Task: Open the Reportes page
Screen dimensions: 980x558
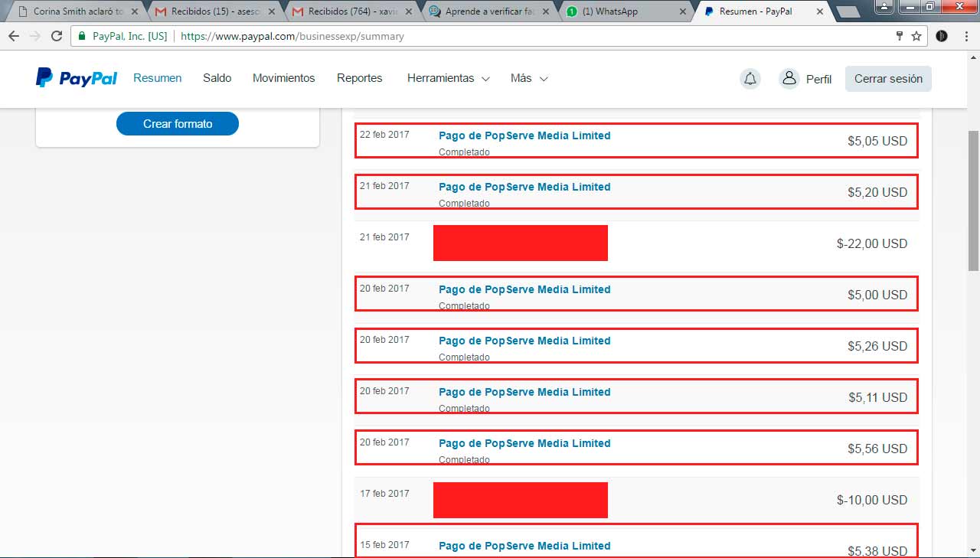Action: (x=359, y=78)
